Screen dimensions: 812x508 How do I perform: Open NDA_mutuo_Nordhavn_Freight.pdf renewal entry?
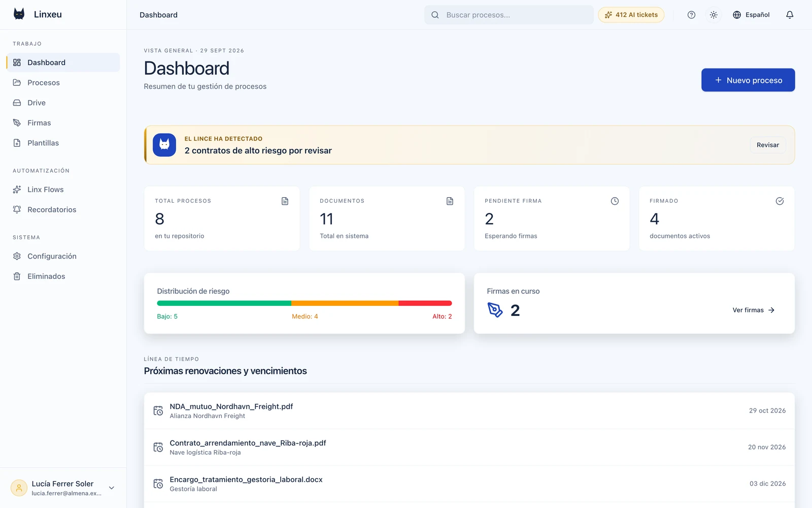[x=469, y=410]
